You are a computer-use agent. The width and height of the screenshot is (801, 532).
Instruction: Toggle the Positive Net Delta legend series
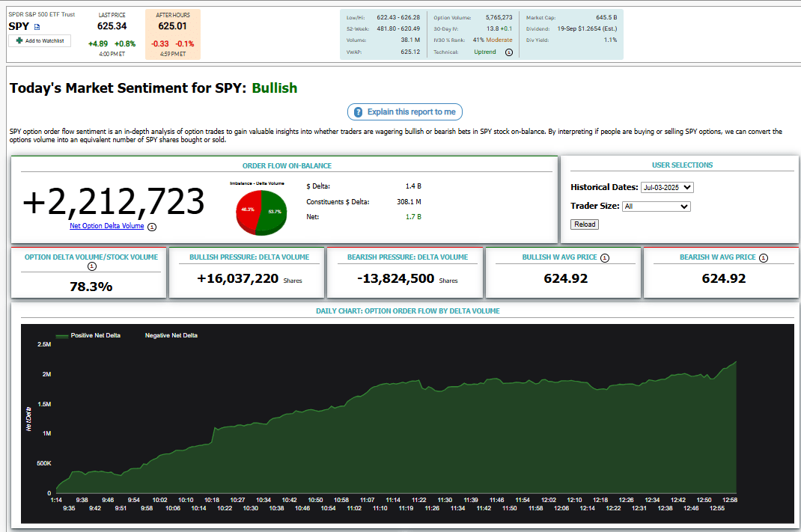coord(88,335)
